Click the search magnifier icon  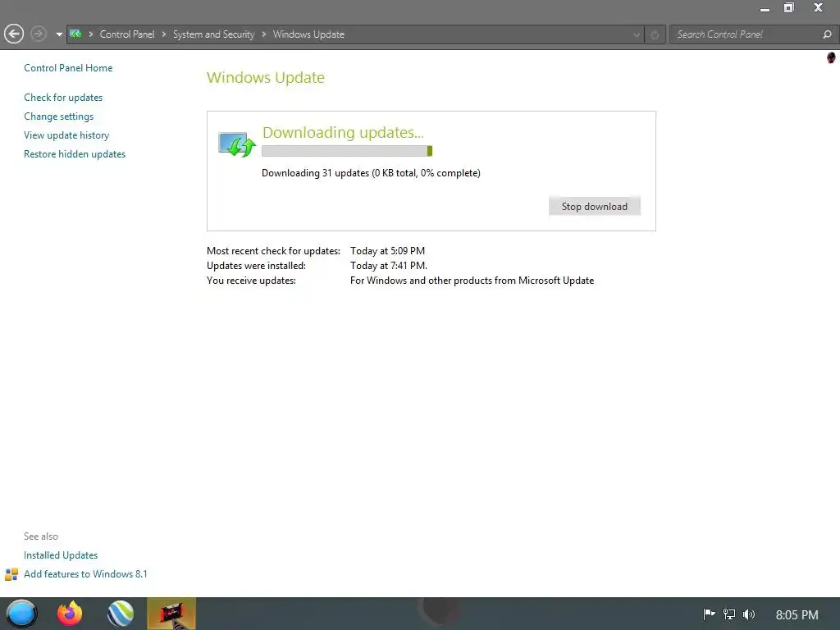[827, 34]
